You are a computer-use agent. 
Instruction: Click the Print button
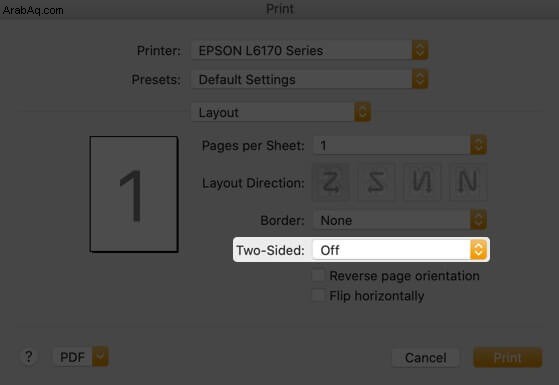click(507, 358)
